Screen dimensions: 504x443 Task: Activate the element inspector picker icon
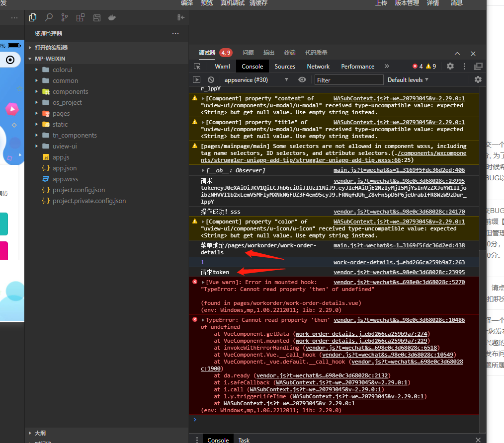click(197, 67)
